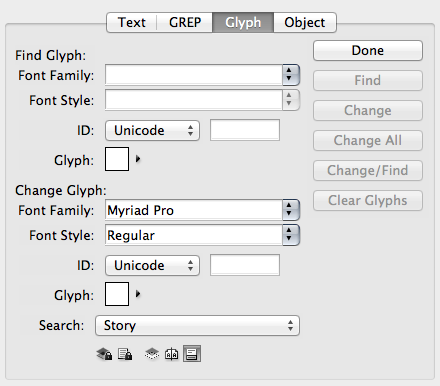Open Search scope Story dropdown
This screenshot has width=440, height=386.
pos(197,325)
